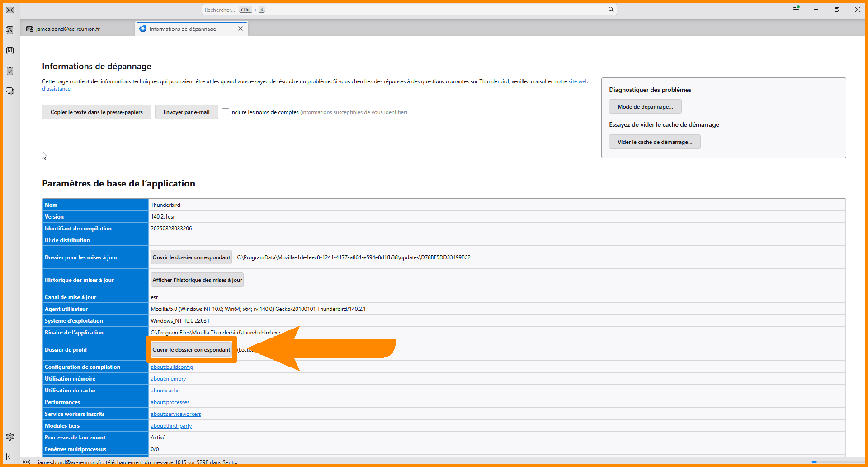Collapse the spaces toolbar arrow icon
This screenshot has height=467, width=868.
point(10,457)
